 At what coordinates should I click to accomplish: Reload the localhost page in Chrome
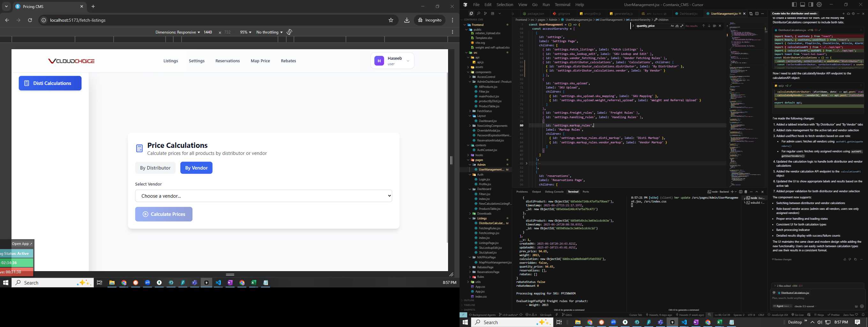tap(30, 20)
